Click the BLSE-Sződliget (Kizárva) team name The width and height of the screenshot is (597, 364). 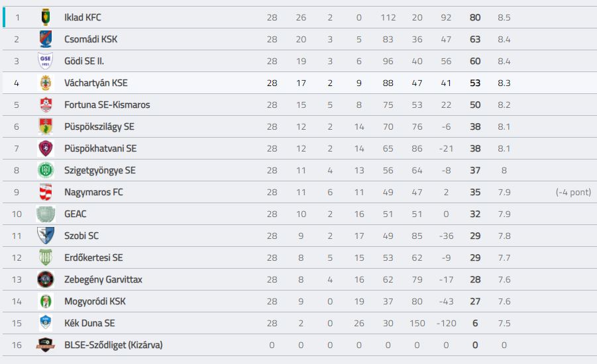tap(113, 345)
